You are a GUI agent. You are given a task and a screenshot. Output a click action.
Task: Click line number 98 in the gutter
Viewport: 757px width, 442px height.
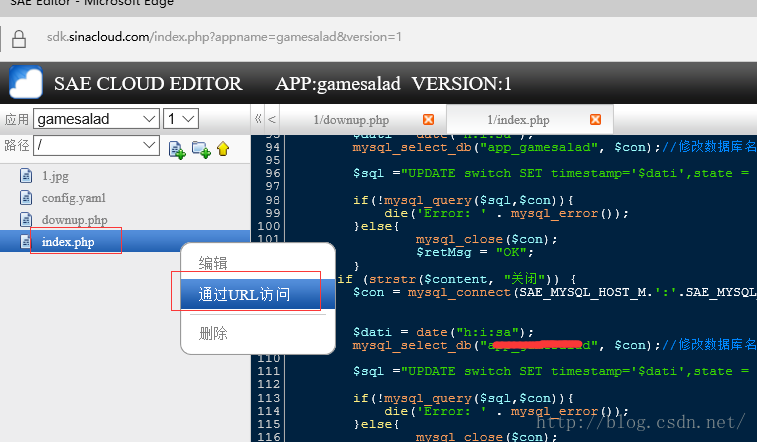273,200
